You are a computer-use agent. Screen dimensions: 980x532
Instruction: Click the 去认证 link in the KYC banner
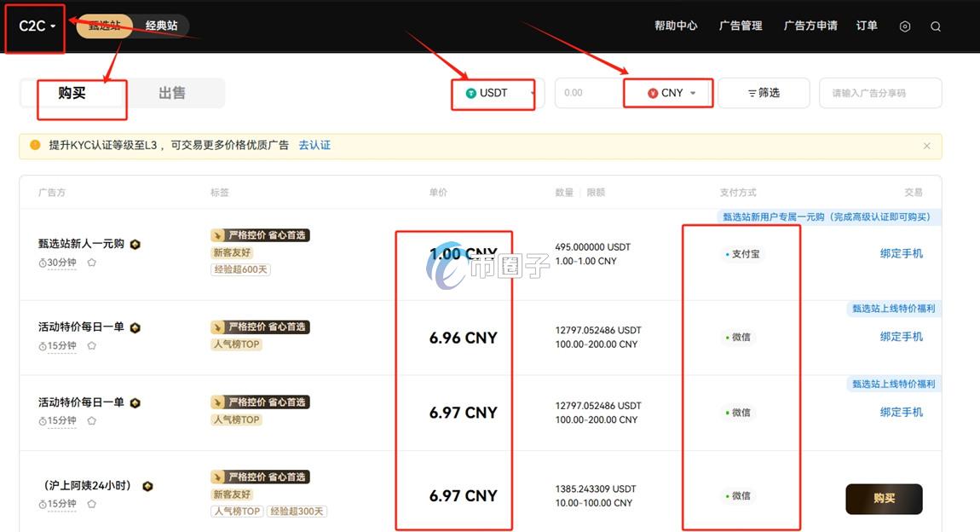tap(314, 145)
